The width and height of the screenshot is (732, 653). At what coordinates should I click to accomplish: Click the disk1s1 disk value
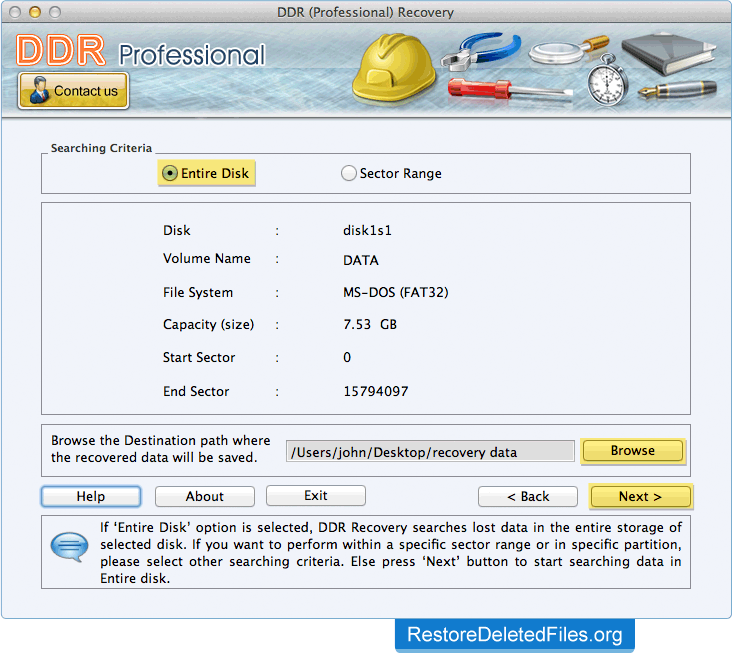pos(367,230)
